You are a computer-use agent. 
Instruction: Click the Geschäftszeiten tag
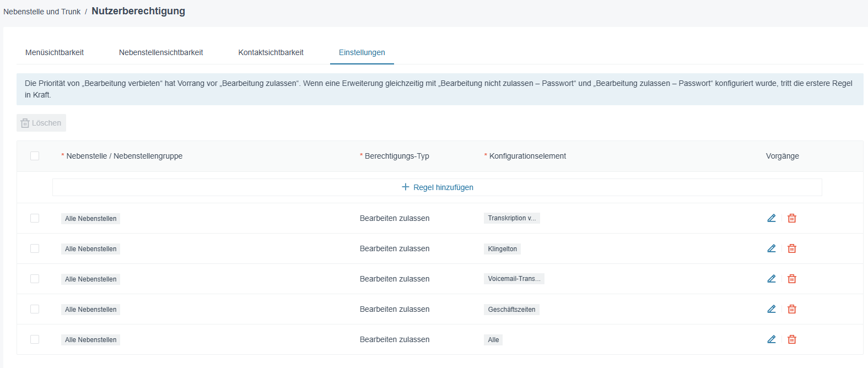[x=511, y=310]
